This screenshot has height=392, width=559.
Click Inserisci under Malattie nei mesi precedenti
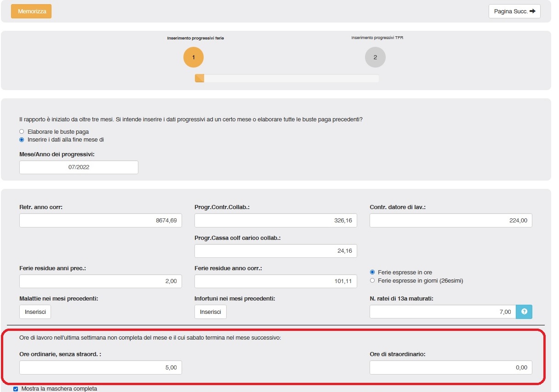[x=35, y=312]
